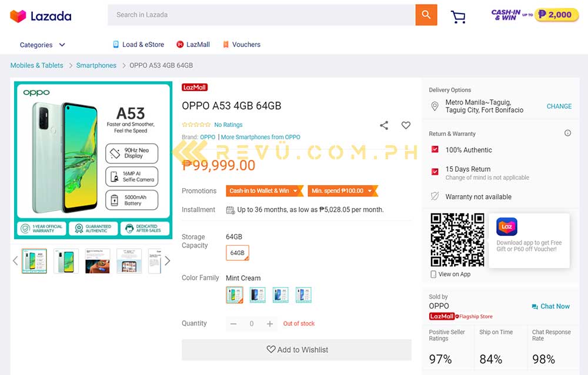Click the LazMall Flagship Store badge
588x375 pixels.
click(x=461, y=316)
